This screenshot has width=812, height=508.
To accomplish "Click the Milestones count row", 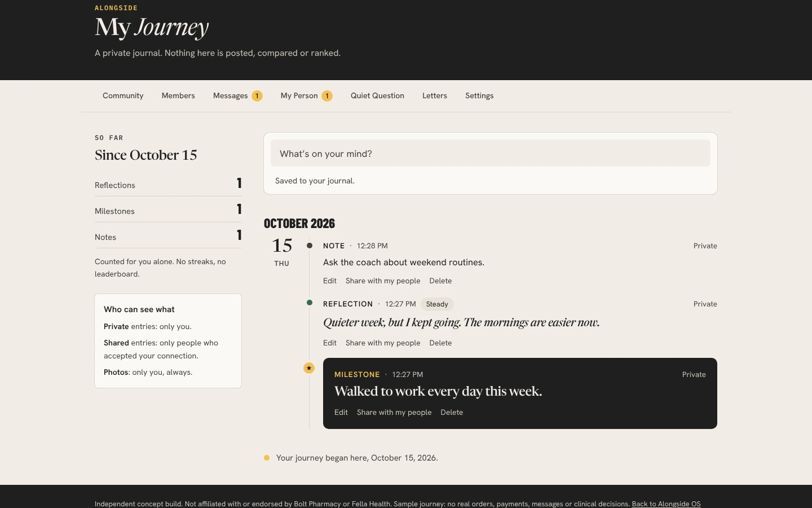I will click(x=168, y=210).
